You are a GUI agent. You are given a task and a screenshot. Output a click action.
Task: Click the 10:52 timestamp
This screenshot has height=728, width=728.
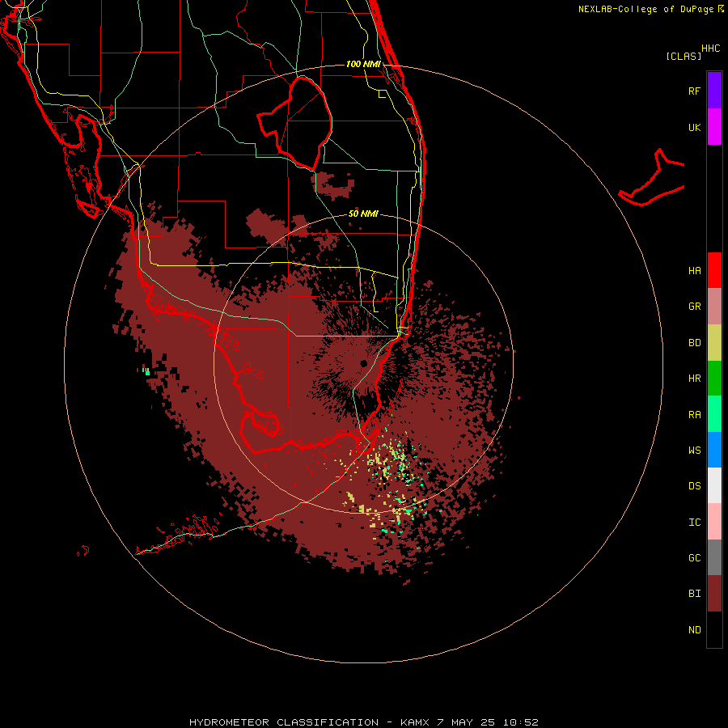pyautogui.click(x=519, y=722)
